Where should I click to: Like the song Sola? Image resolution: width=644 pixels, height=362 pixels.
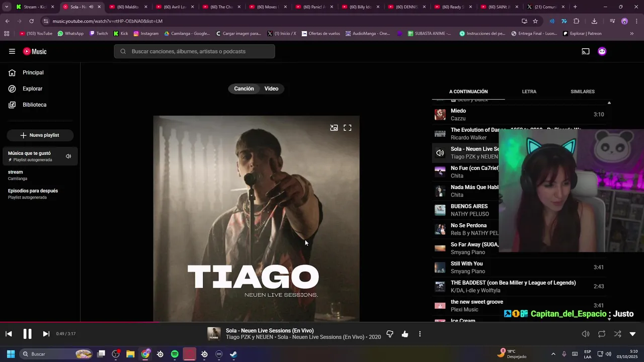pos(405,334)
